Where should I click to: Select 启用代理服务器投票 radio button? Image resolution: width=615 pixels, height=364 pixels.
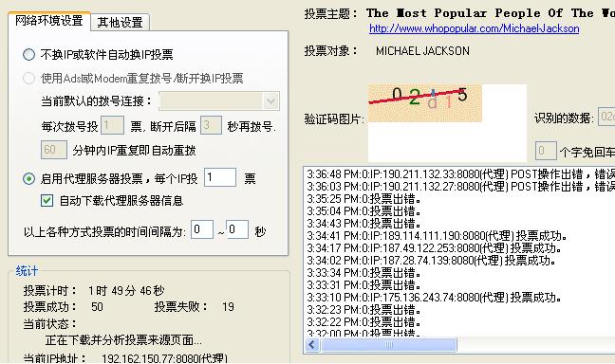pyautogui.click(x=28, y=178)
